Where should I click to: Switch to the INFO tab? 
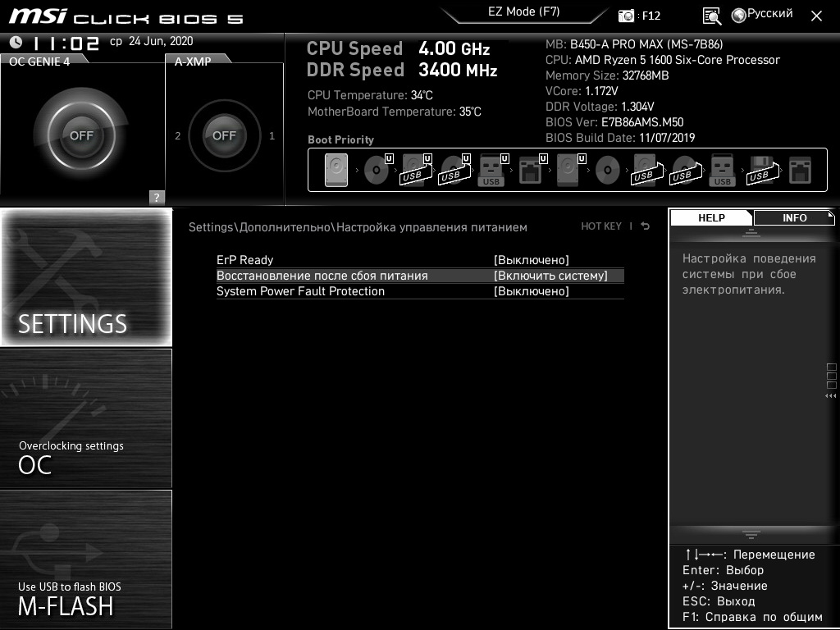[794, 217]
